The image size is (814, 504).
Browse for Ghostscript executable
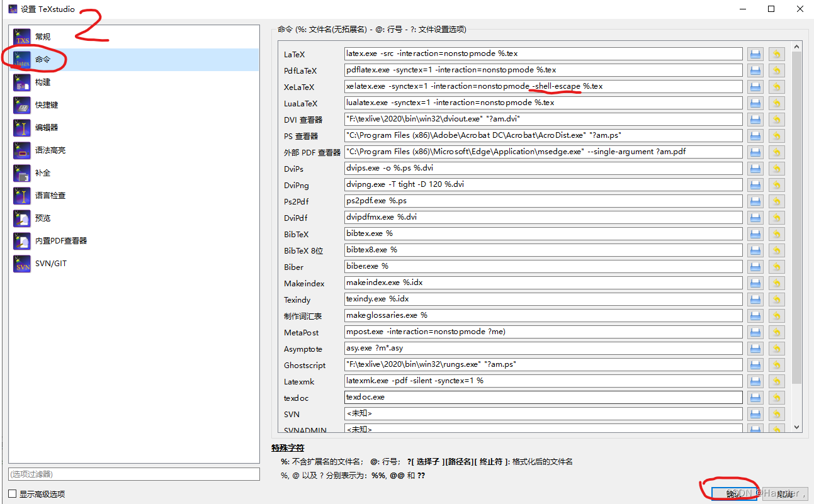[755, 365]
